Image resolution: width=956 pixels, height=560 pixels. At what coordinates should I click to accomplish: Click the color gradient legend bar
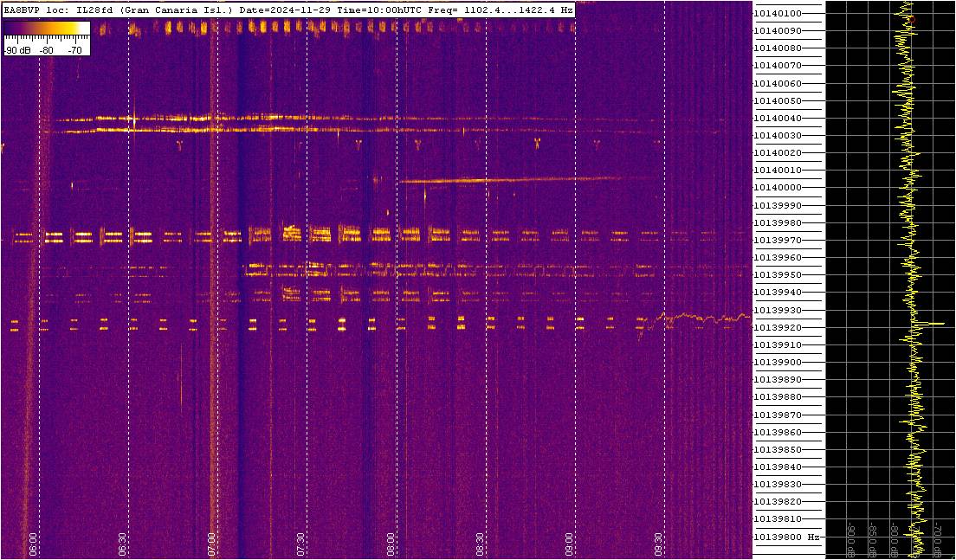coord(47,28)
